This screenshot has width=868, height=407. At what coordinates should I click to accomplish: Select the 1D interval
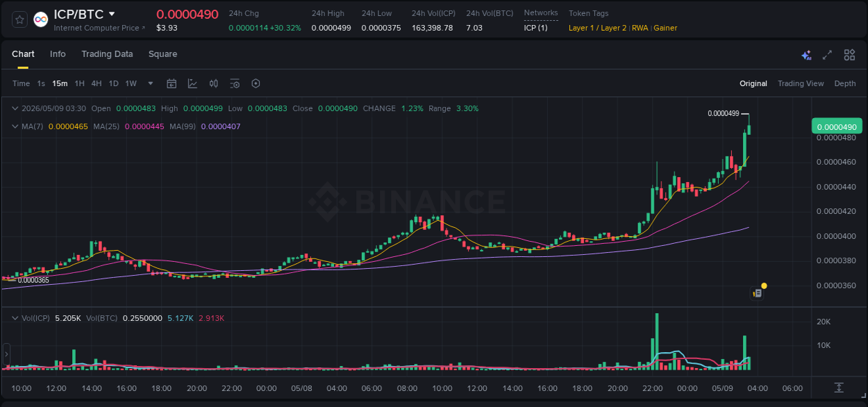(113, 83)
